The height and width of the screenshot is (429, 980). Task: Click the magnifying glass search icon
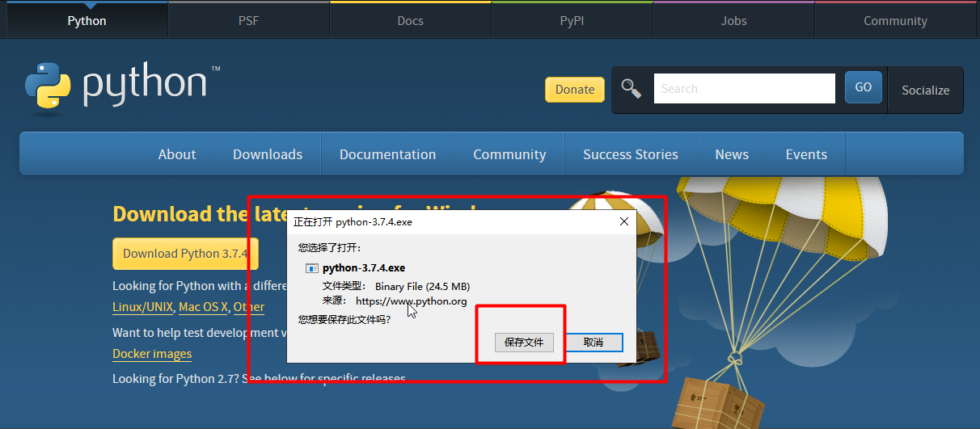632,89
